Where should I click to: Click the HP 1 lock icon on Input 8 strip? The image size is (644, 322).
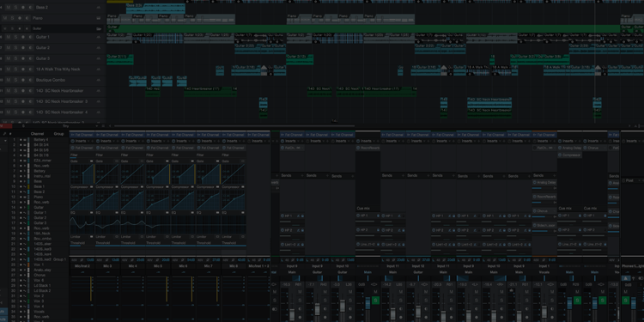(302, 216)
